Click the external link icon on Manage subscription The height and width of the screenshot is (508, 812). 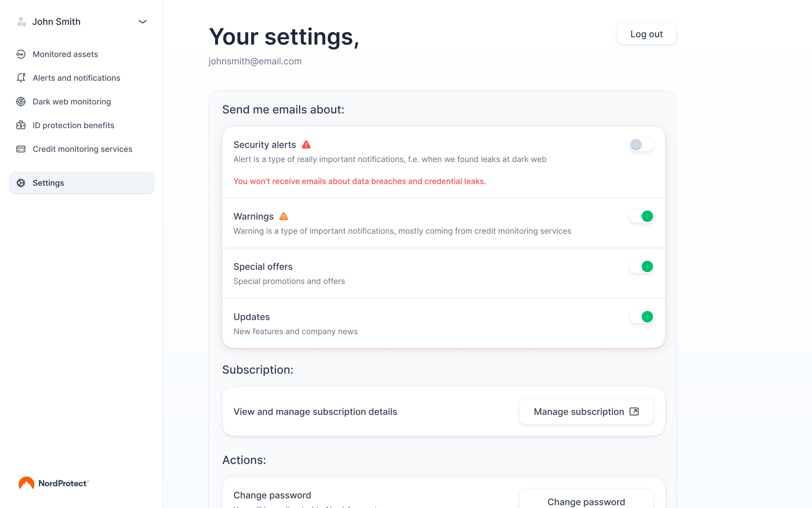click(634, 411)
